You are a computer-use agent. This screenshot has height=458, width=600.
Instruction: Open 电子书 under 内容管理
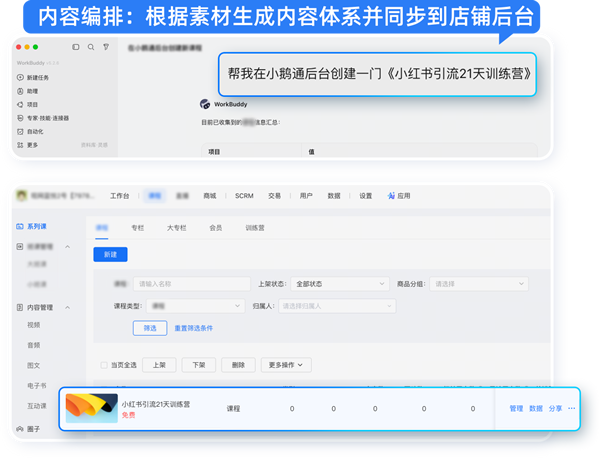(x=37, y=386)
